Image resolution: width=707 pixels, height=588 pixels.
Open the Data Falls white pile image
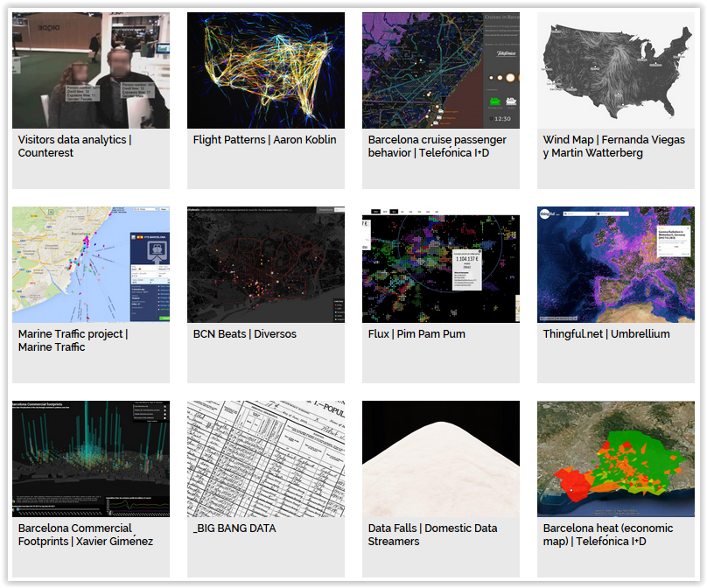click(440, 458)
